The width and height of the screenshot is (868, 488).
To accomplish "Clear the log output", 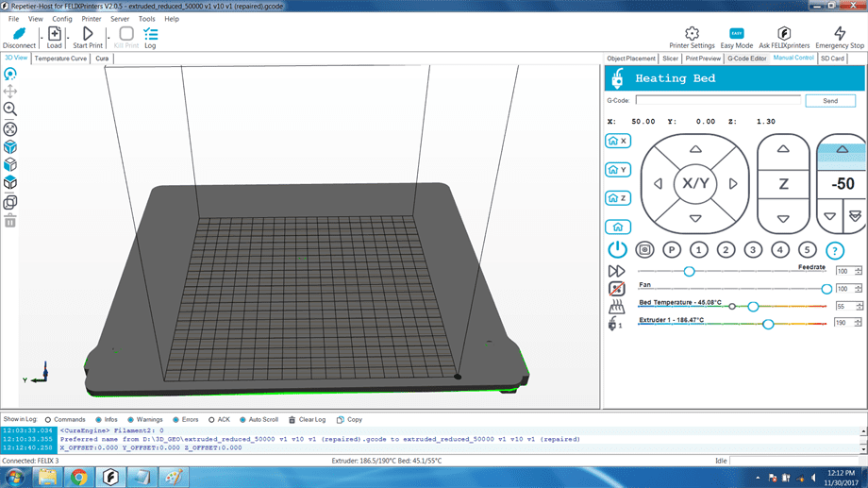I will point(308,419).
